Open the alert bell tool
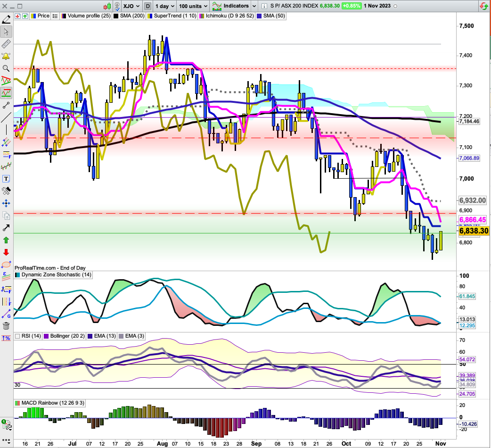Image resolution: width=491 pixels, height=448 pixels. click(x=6, y=57)
